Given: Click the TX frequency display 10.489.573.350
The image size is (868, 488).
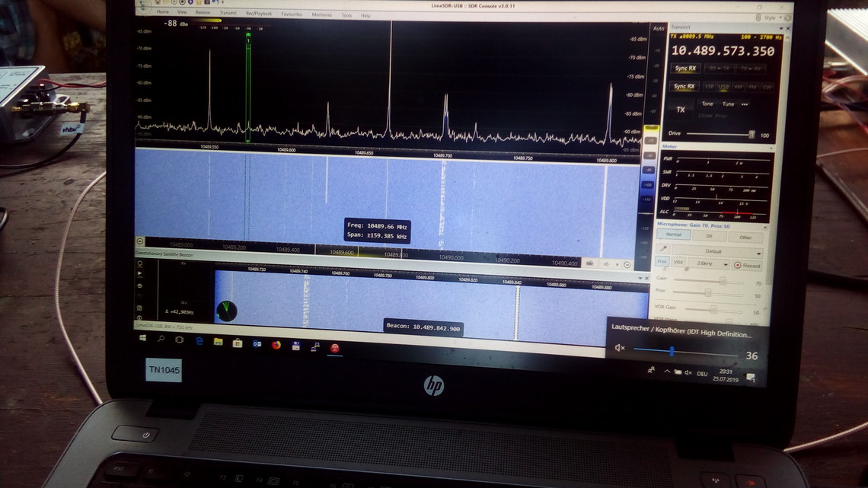Looking at the screenshot, I should coord(723,51).
